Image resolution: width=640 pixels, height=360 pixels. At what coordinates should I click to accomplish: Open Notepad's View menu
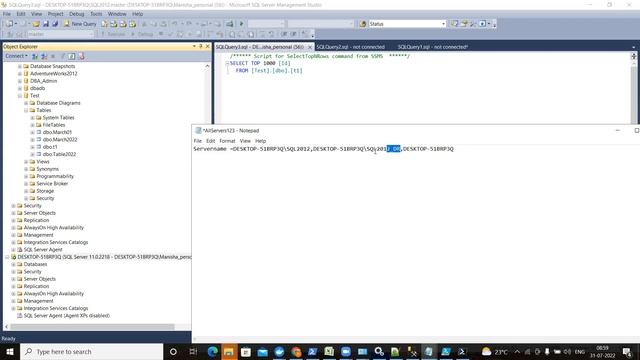[245, 141]
